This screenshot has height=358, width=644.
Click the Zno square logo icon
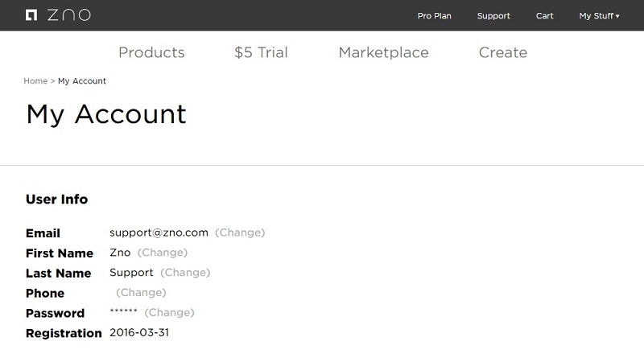click(x=31, y=15)
